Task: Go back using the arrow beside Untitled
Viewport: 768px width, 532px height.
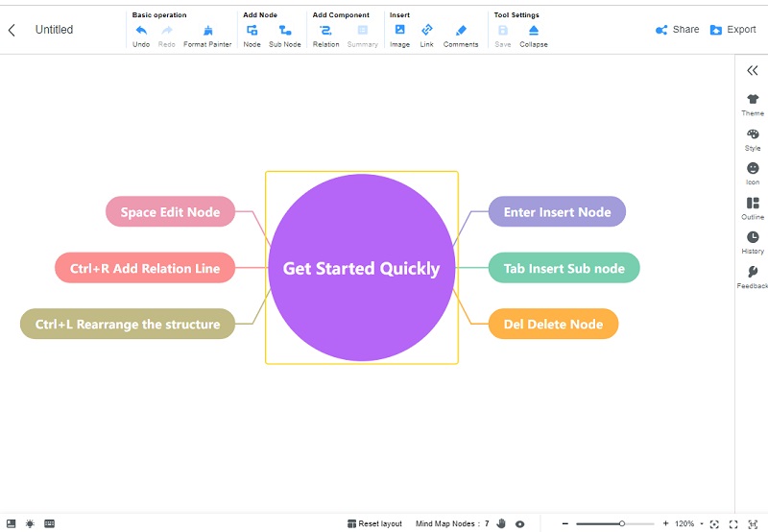Action: pos(12,30)
